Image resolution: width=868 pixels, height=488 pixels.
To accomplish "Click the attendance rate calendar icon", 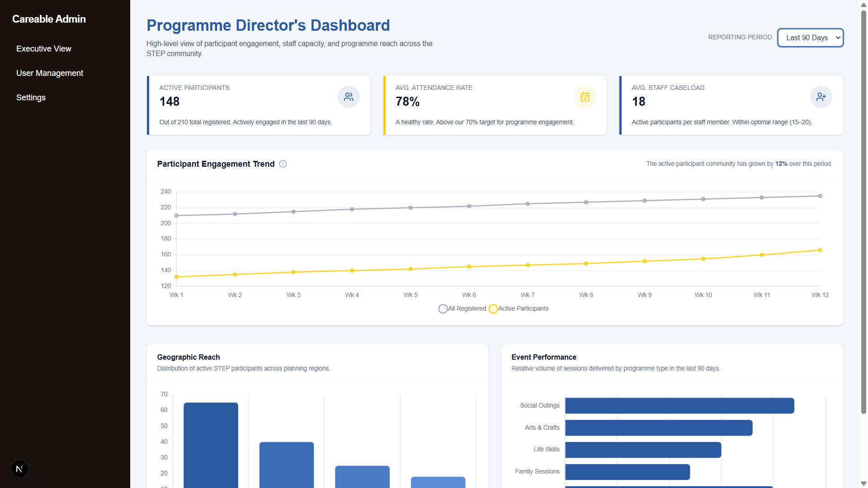I will click(585, 97).
